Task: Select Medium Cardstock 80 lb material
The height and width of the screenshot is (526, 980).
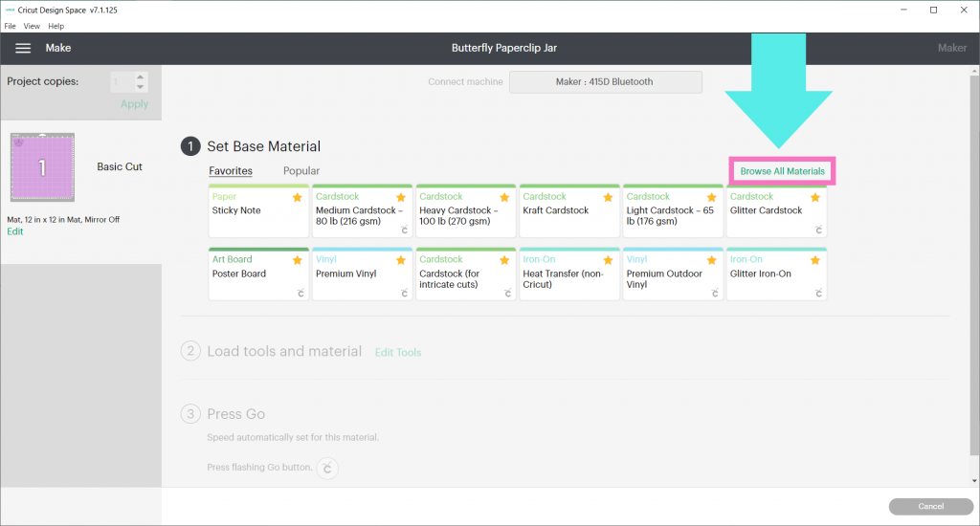Action: (362, 211)
